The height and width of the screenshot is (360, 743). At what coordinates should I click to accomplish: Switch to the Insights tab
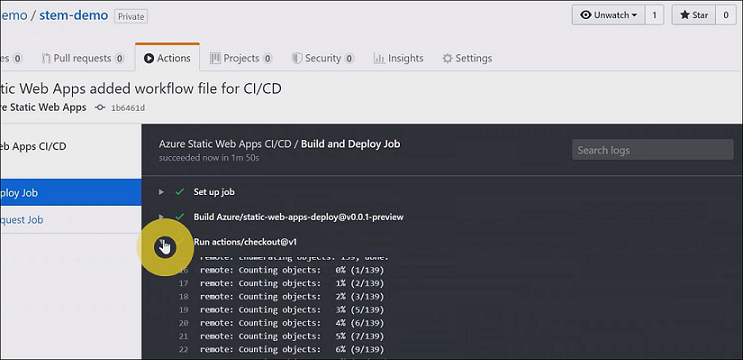pyautogui.click(x=399, y=58)
